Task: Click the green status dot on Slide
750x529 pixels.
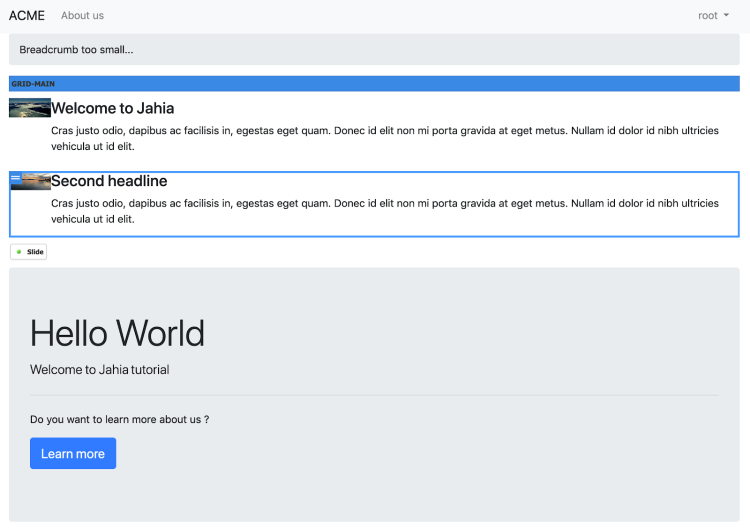Action: coord(19,252)
